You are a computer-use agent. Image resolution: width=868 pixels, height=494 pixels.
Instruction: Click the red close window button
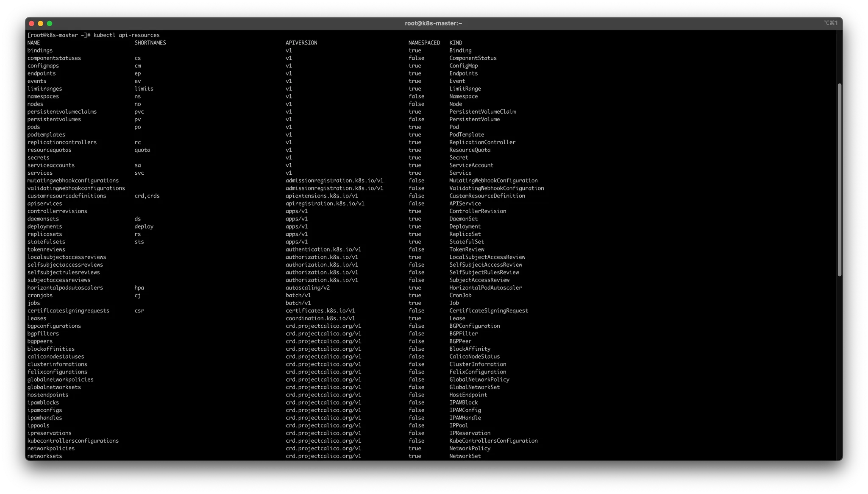(x=31, y=23)
